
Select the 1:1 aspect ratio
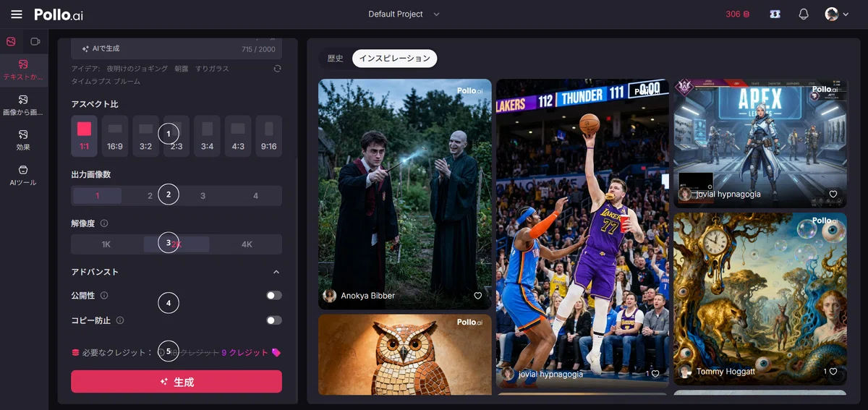click(x=84, y=136)
